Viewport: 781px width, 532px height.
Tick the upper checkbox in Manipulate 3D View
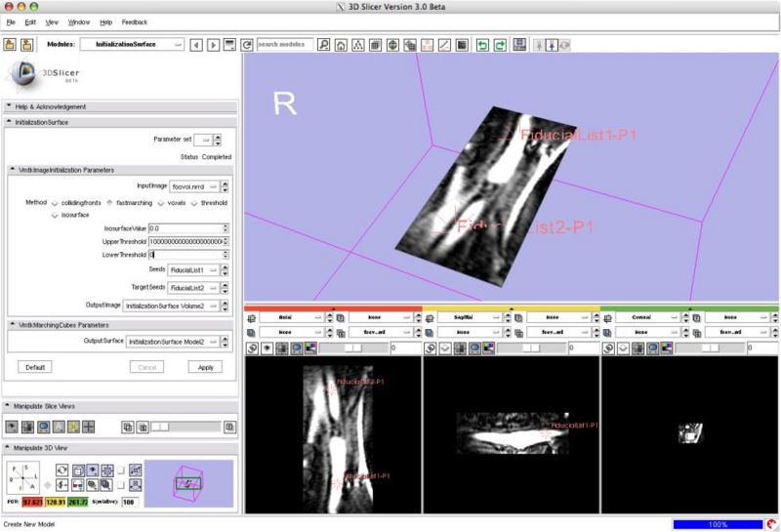(x=120, y=471)
